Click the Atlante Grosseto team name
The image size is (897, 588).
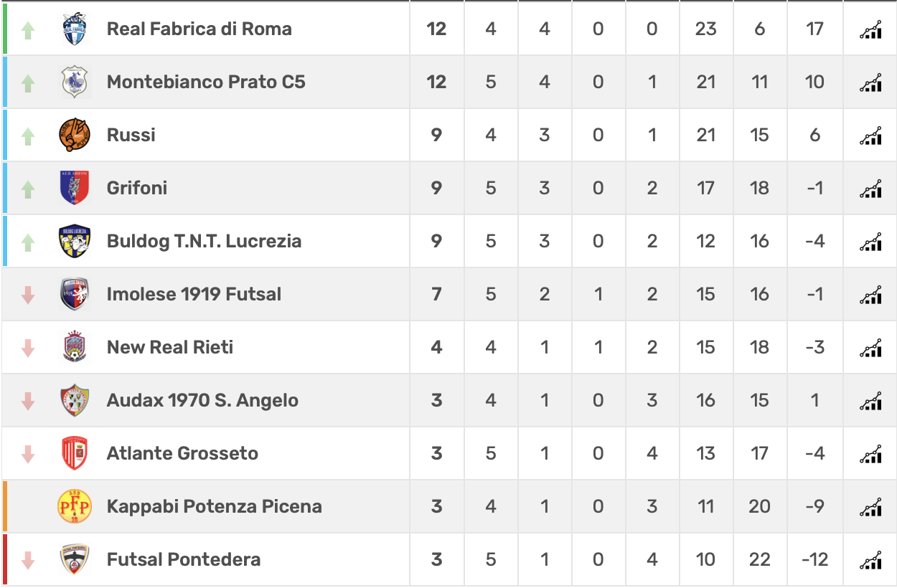182,453
